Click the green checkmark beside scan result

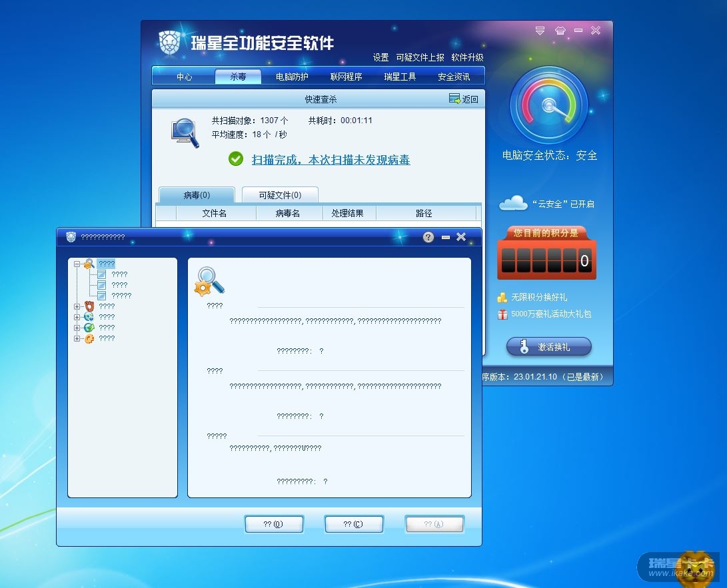(x=235, y=159)
